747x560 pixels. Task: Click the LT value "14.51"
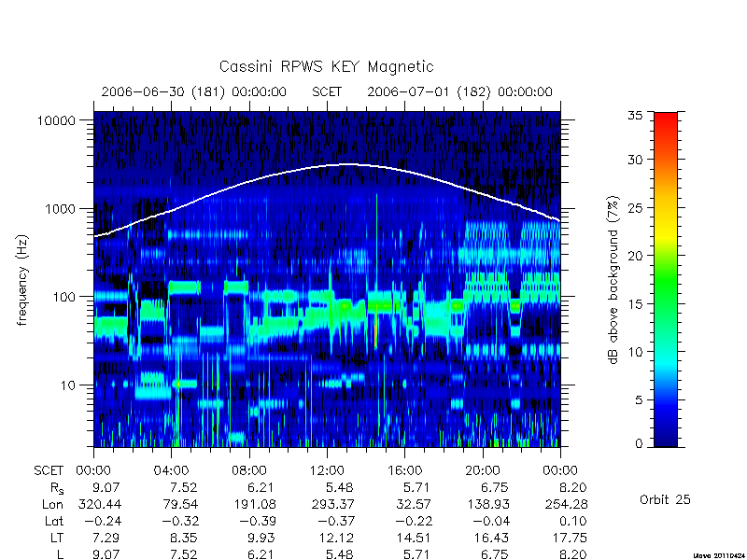pos(413,539)
